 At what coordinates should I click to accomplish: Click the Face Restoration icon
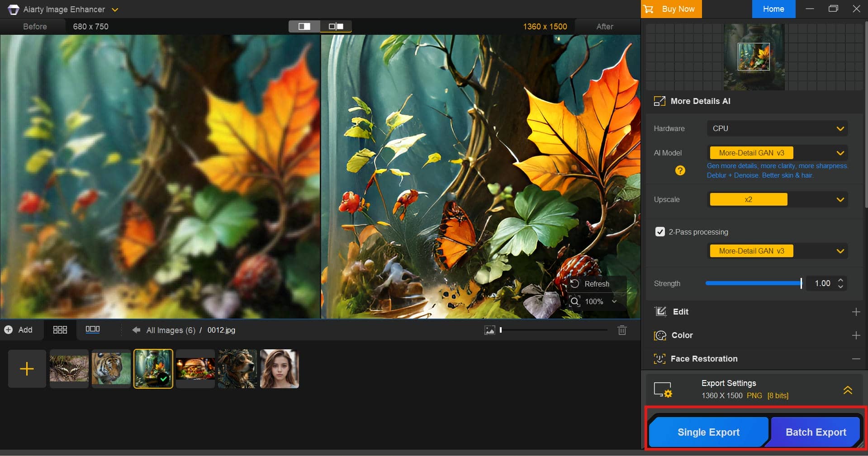click(659, 359)
